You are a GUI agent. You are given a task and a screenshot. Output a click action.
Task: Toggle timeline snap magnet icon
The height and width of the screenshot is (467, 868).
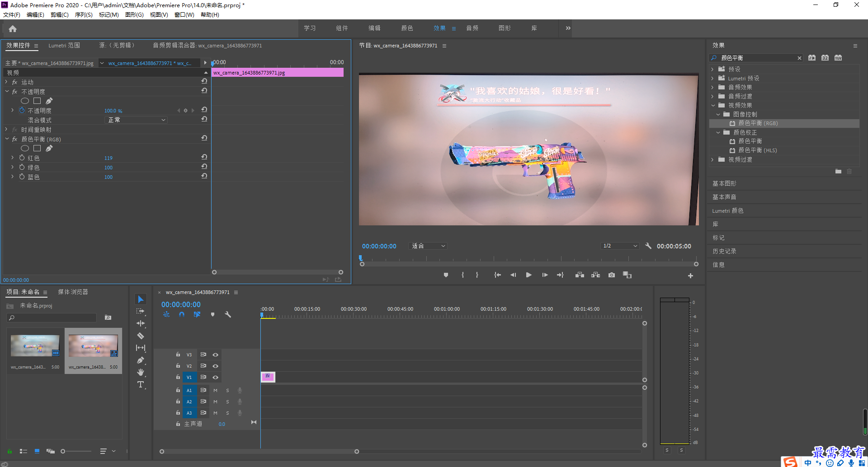coord(182,314)
